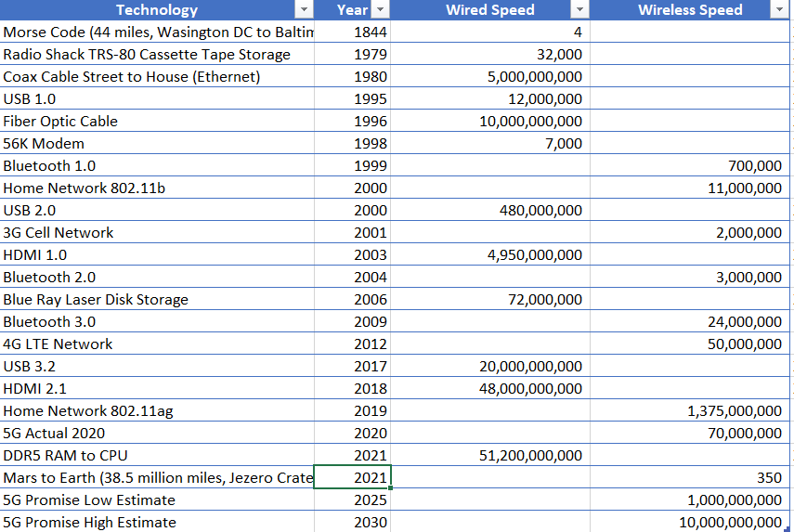
Task: Select the year 1980 cell
Action: pos(353,76)
